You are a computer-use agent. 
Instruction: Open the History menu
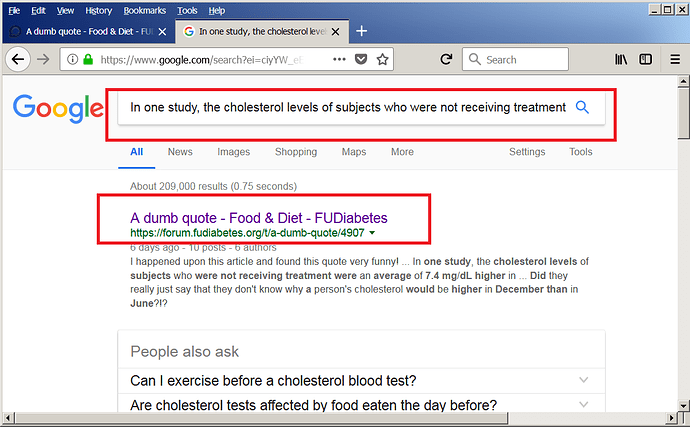coord(99,11)
